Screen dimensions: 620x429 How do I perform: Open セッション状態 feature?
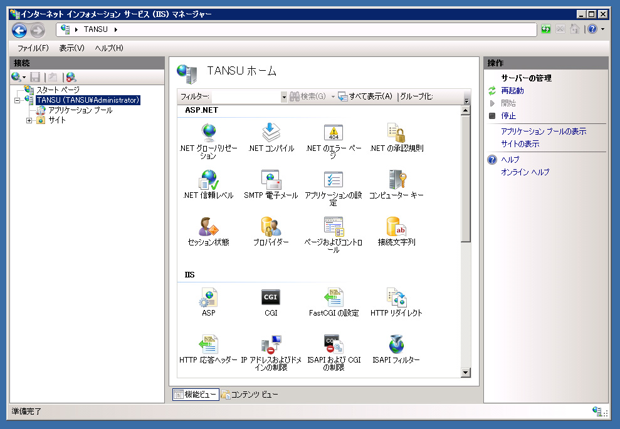[x=208, y=231]
